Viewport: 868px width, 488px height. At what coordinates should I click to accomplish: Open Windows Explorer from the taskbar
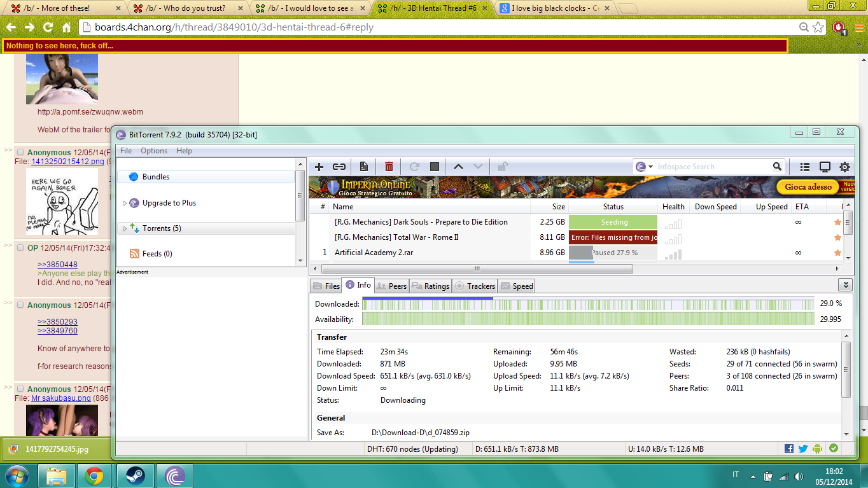56,475
